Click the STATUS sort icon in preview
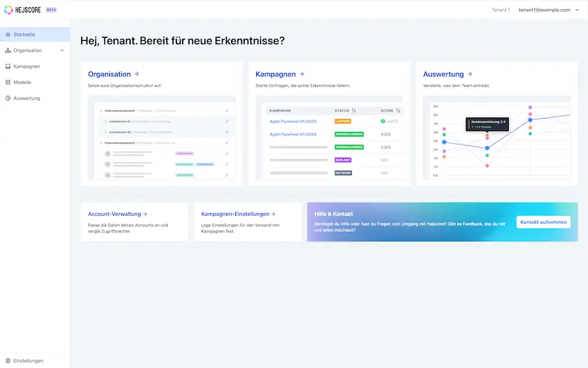The width and height of the screenshot is (588, 368). [353, 111]
